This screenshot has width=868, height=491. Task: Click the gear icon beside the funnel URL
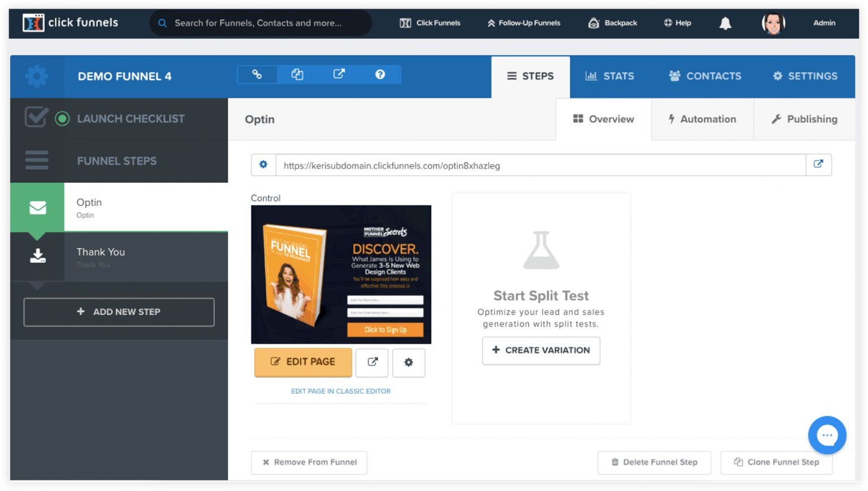263,165
